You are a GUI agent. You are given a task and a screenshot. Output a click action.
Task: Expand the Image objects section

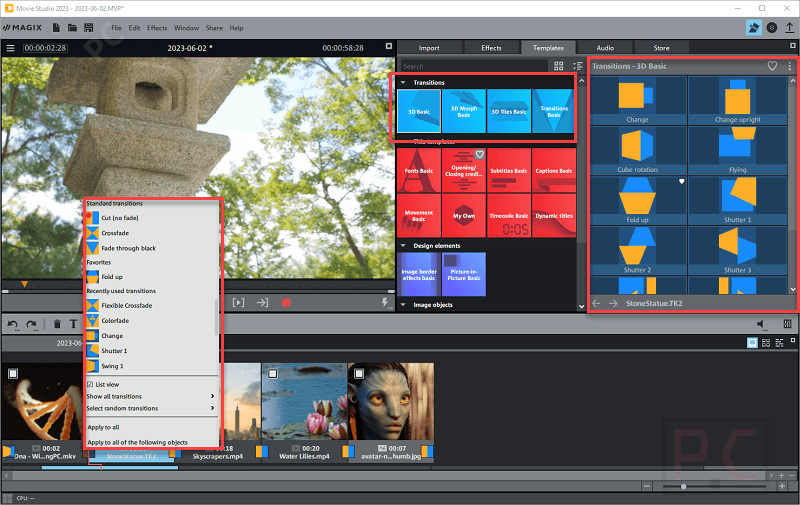click(x=403, y=305)
